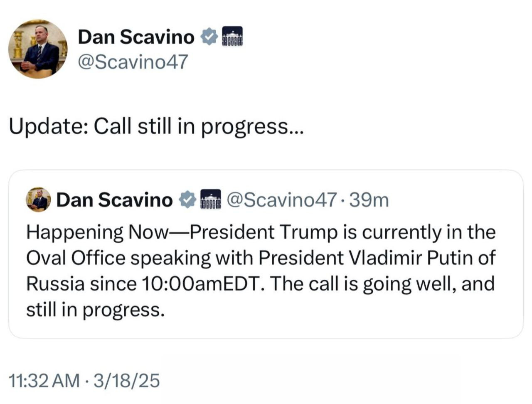This screenshot has width=532, height=404.
Task: Click the 3/18/25 post date
Action: click(127, 380)
